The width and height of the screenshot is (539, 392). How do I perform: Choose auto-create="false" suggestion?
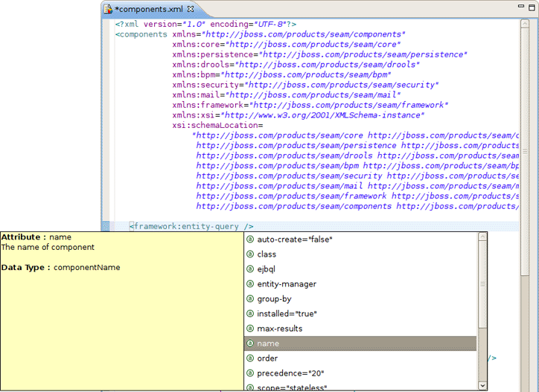click(x=360, y=240)
